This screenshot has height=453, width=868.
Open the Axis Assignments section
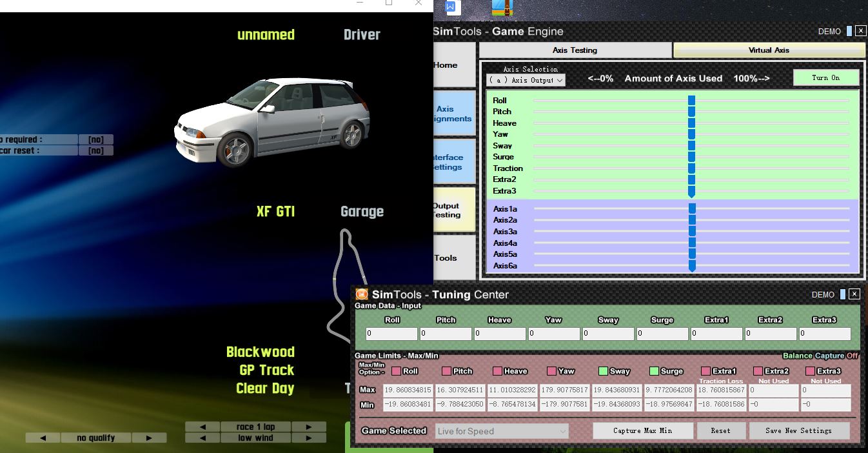455,114
